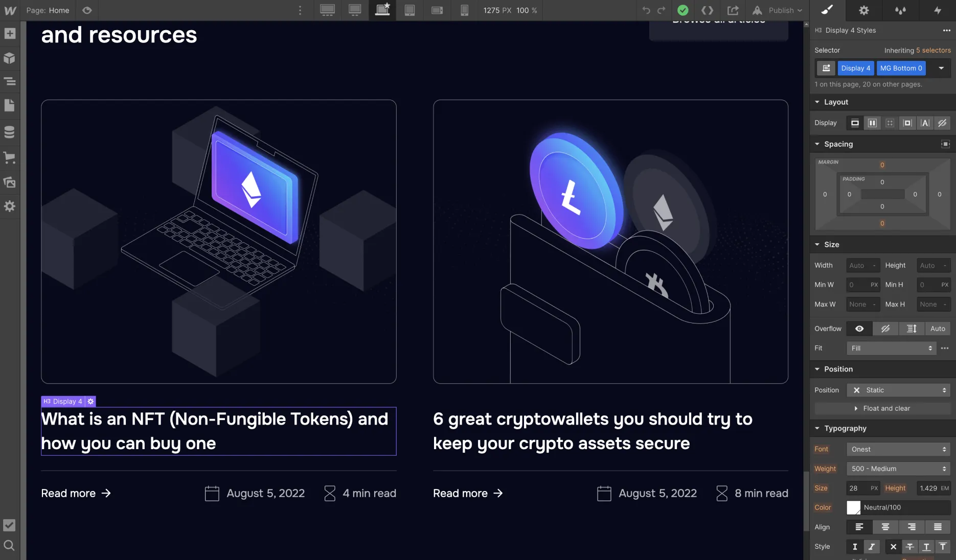Open project Settings gear in sidebar
Screen dimensions: 956x560
10,206
